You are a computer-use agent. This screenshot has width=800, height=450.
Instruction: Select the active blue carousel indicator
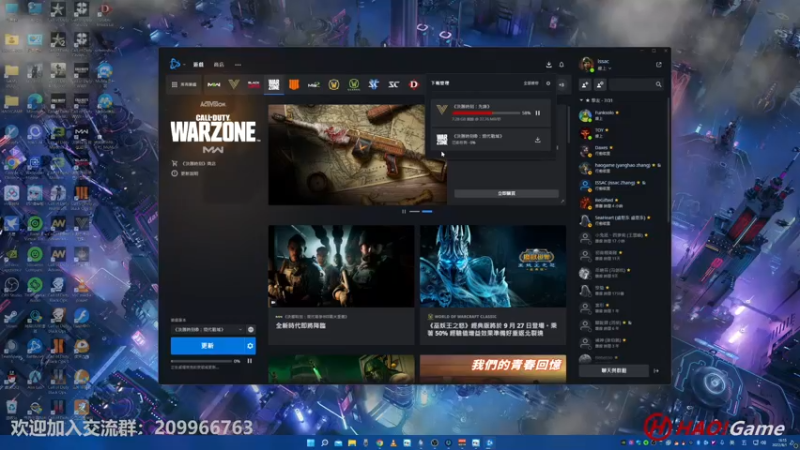pyautogui.click(x=427, y=211)
